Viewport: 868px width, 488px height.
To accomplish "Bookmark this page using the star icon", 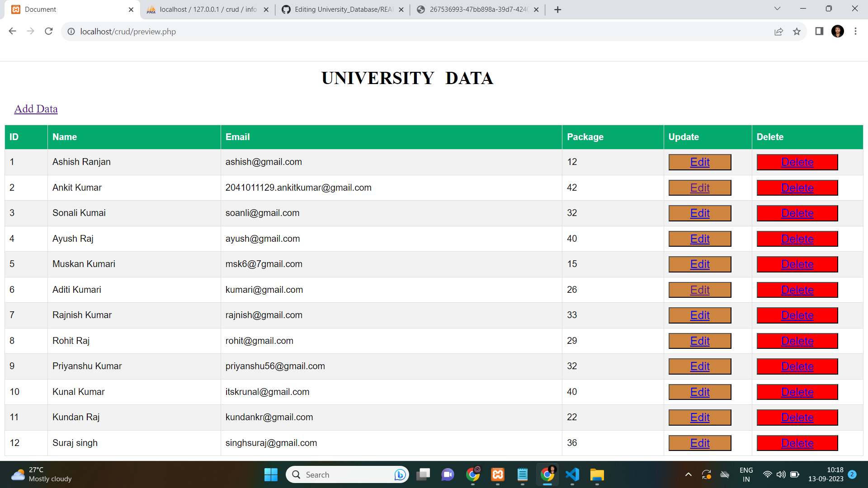I will [x=797, y=32].
